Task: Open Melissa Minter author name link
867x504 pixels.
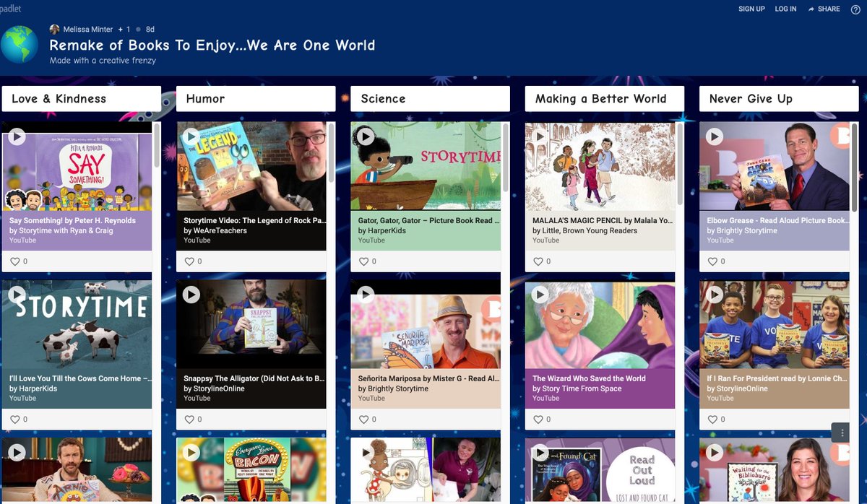Action: click(x=87, y=29)
